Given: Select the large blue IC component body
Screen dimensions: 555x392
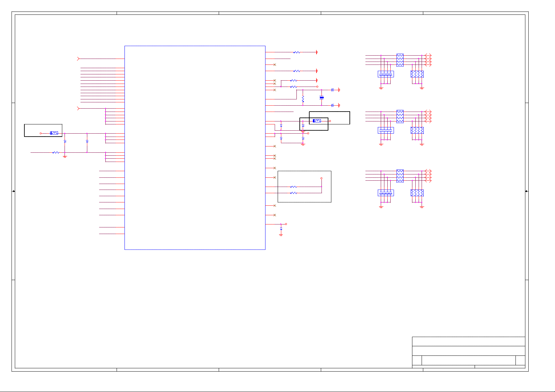Looking at the screenshot, I should click(x=195, y=148).
